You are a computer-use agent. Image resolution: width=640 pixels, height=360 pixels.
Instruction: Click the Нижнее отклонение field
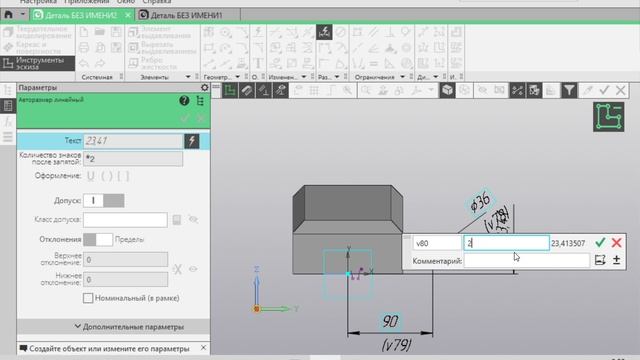[x=125, y=280]
